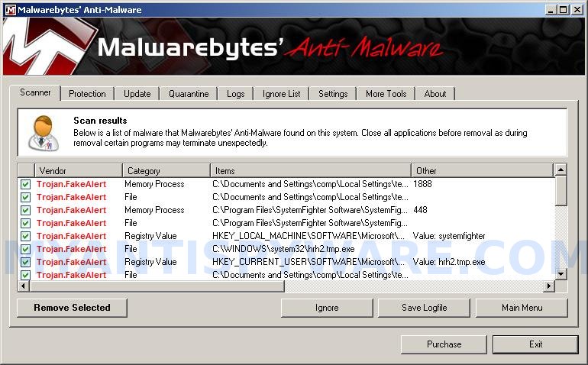
Task: Toggle checkbox for hrh2.tmp.exe file row
Action: pyautogui.click(x=25, y=249)
